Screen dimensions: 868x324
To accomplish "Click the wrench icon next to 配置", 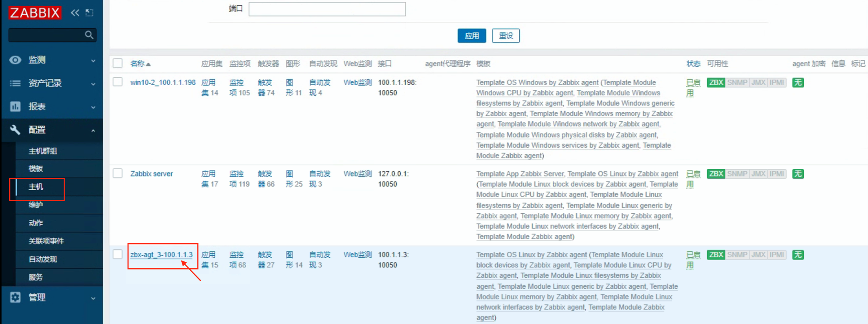I will 15,130.
